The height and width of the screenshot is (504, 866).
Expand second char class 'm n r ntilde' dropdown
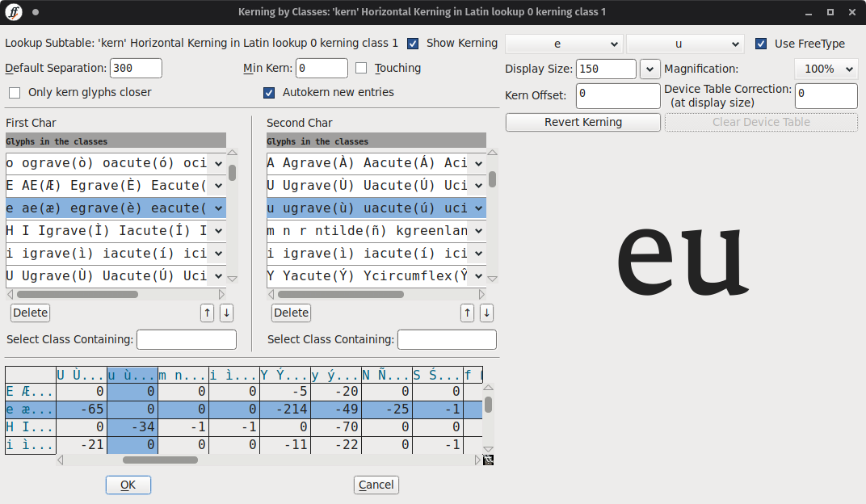[479, 231]
